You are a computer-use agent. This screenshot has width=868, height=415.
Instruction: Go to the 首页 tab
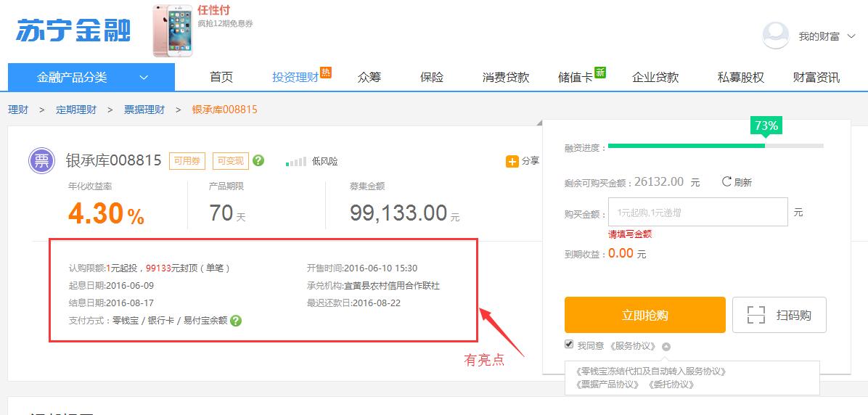(x=221, y=78)
